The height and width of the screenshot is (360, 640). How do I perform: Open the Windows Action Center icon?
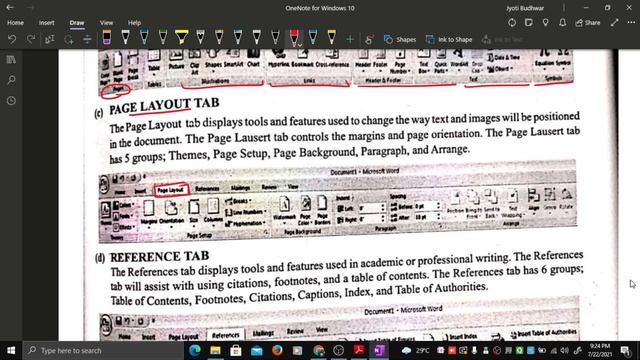point(625,350)
